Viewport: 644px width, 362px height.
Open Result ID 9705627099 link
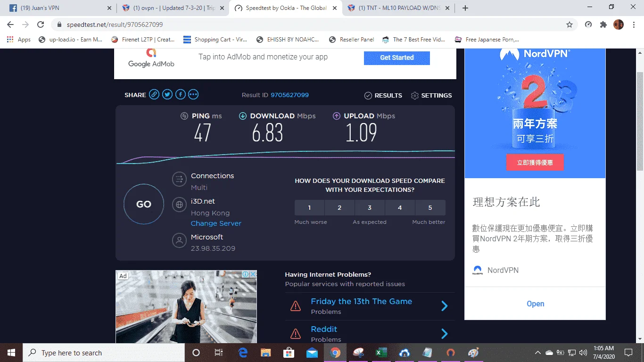[289, 95]
